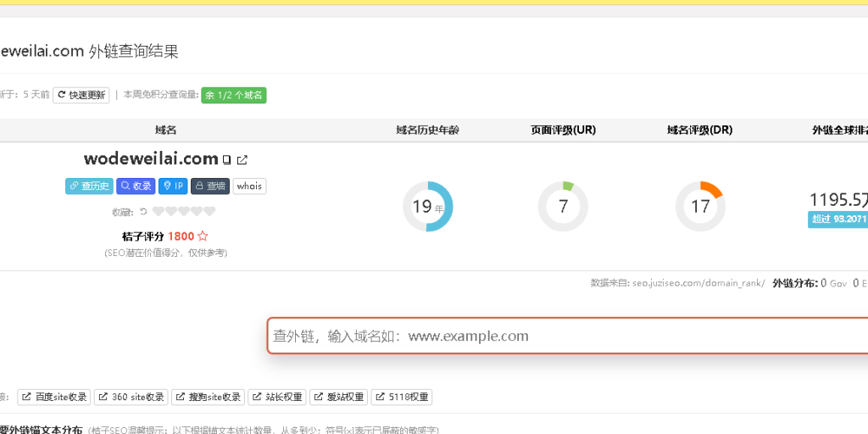Open wodeweilai.com using the external link icon

242,160
